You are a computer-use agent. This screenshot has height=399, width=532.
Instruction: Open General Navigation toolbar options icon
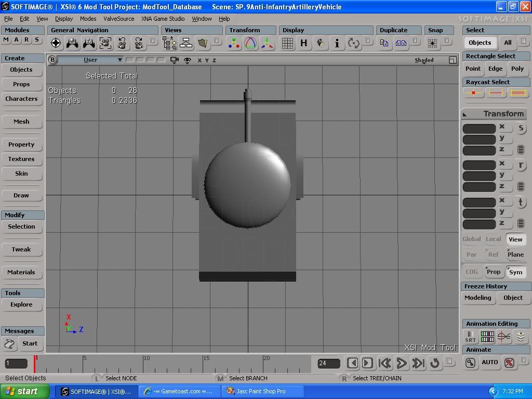pos(152,41)
